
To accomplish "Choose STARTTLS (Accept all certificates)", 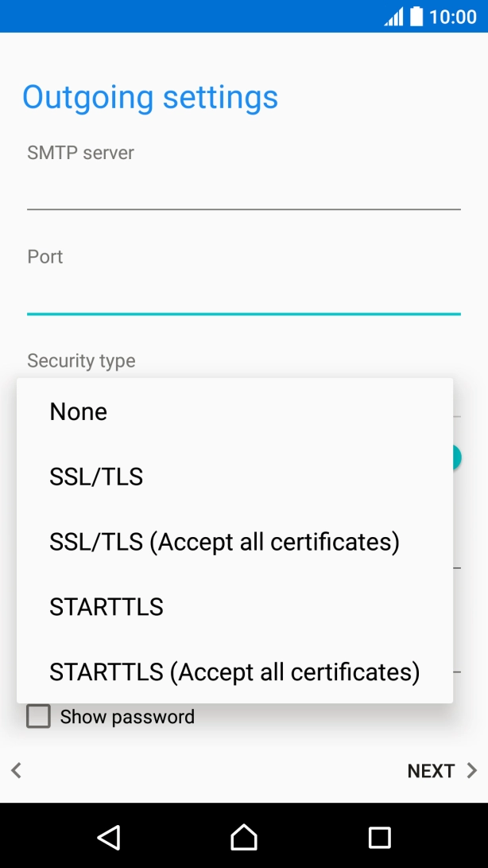I will point(234,671).
